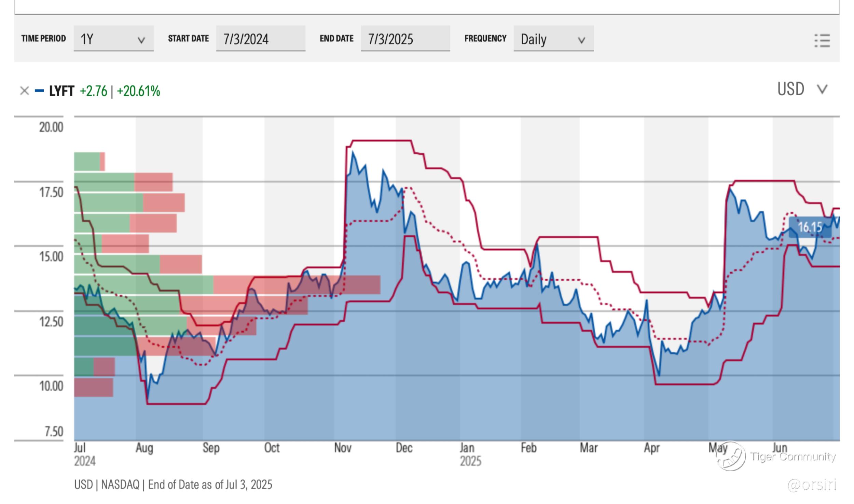This screenshot has height=504, width=854.
Task: Click the Start Date field 7/3/2024
Action: 260,39
